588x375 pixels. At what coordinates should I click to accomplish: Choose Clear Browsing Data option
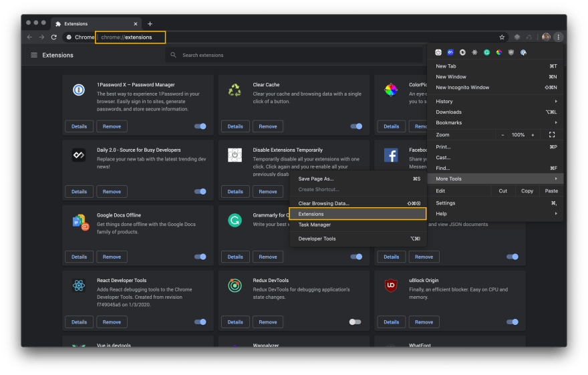coord(357,203)
